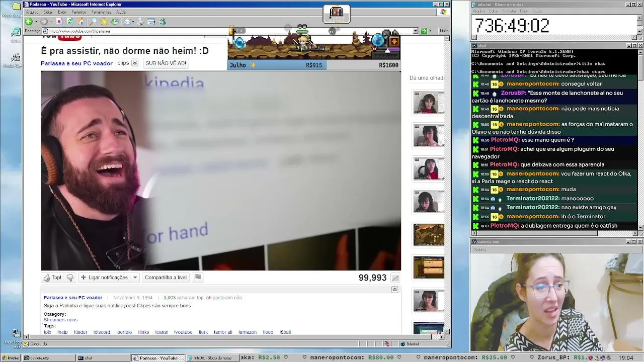Click the taskbar clock 19:04
Image resolution: width=644 pixels, height=362 pixels.
coord(626,358)
